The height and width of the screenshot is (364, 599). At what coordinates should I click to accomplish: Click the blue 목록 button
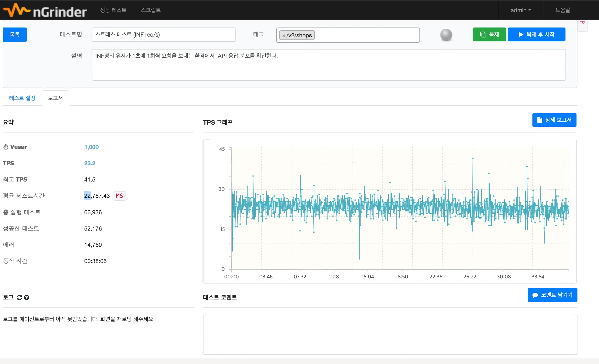coord(15,34)
